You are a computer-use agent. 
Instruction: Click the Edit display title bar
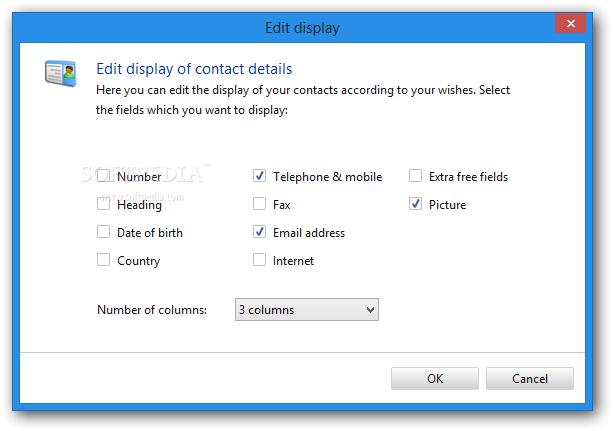(302, 28)
